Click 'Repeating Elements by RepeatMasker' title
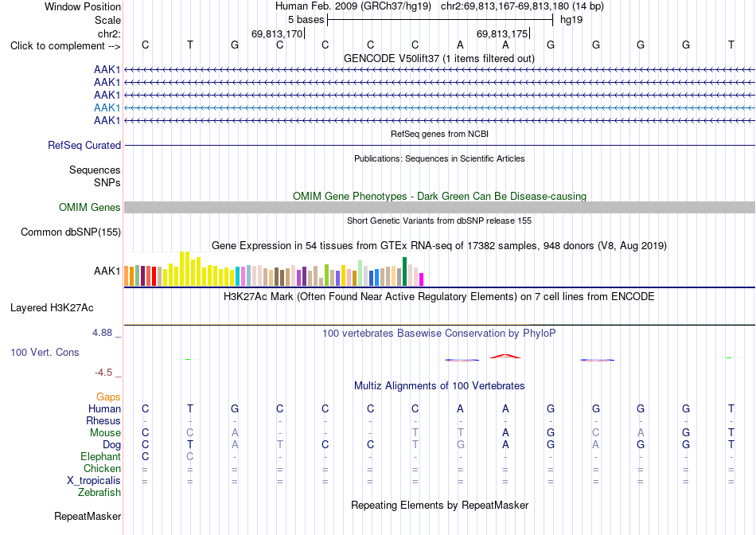Screen dimensions: 756x535 (x=439, y=505)
